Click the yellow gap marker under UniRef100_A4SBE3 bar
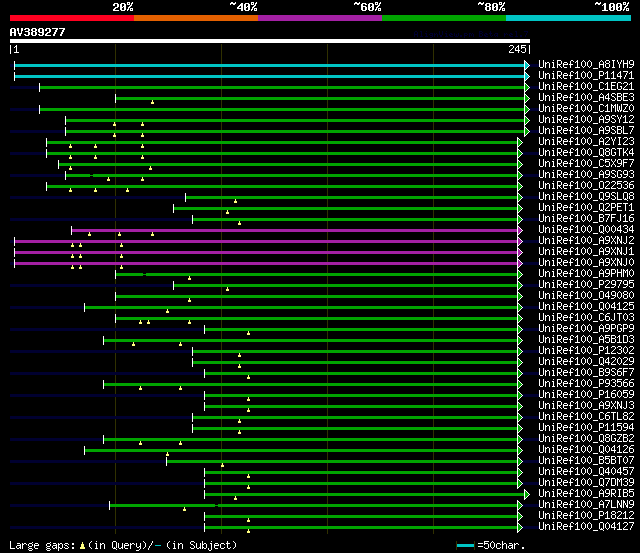Viewport: 640px width, 553px height. (x=152, y=102)
